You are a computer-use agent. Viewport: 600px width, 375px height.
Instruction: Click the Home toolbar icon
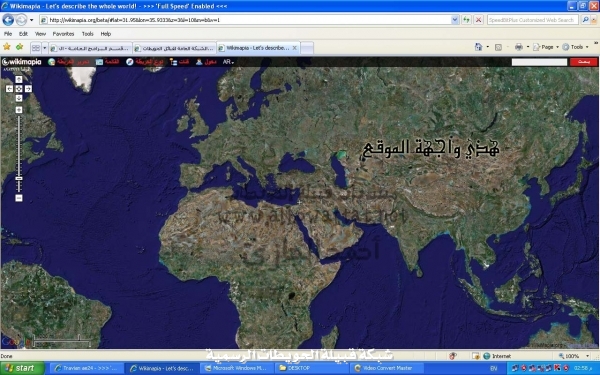pos(478,47)
